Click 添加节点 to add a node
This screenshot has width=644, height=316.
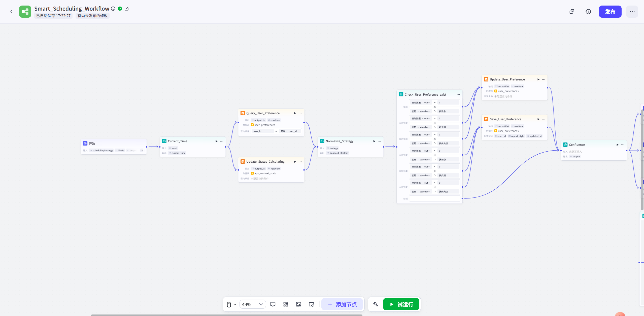tap(342, 304)
